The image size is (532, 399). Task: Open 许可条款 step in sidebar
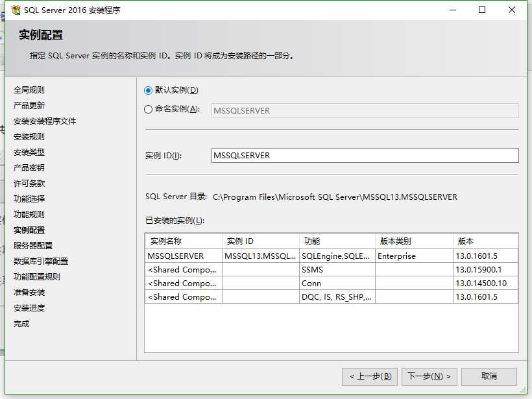[x=29, y=184]
